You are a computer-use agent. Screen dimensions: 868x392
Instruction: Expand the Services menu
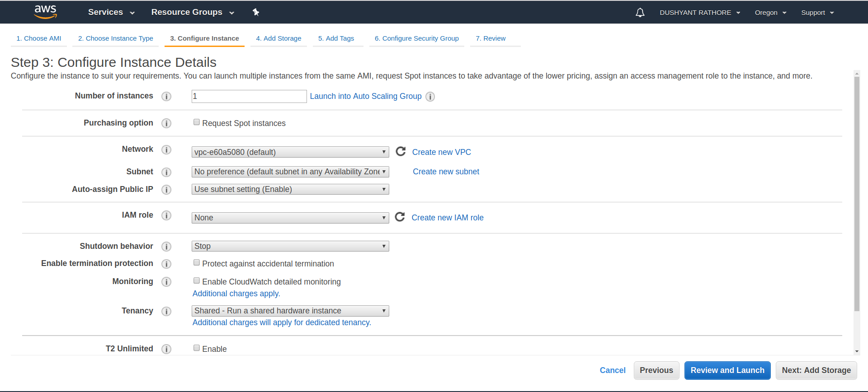click(111, 12)
